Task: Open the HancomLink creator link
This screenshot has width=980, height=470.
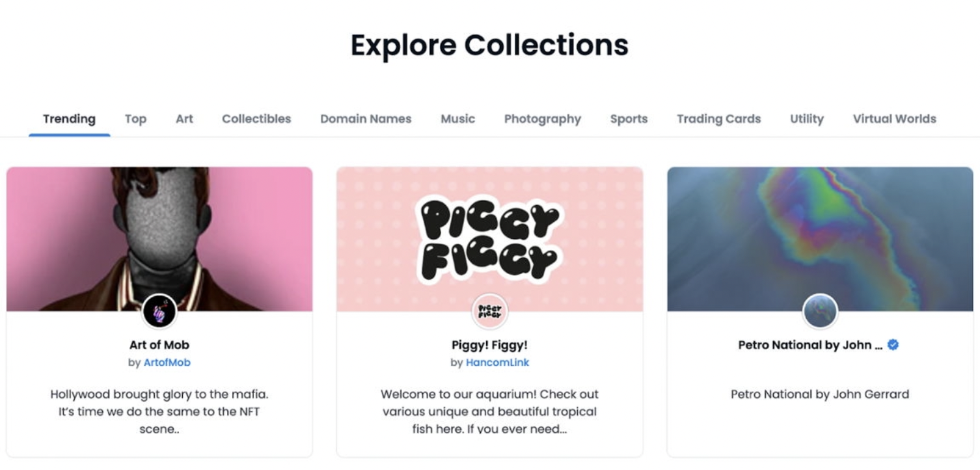Action: (x=497, y=363)
